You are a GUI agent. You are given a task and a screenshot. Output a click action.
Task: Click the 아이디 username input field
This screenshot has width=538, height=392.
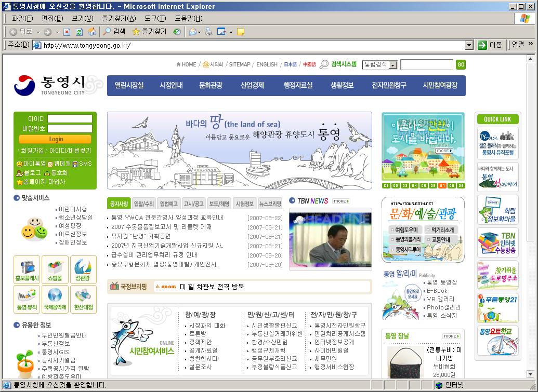(70, 119)
